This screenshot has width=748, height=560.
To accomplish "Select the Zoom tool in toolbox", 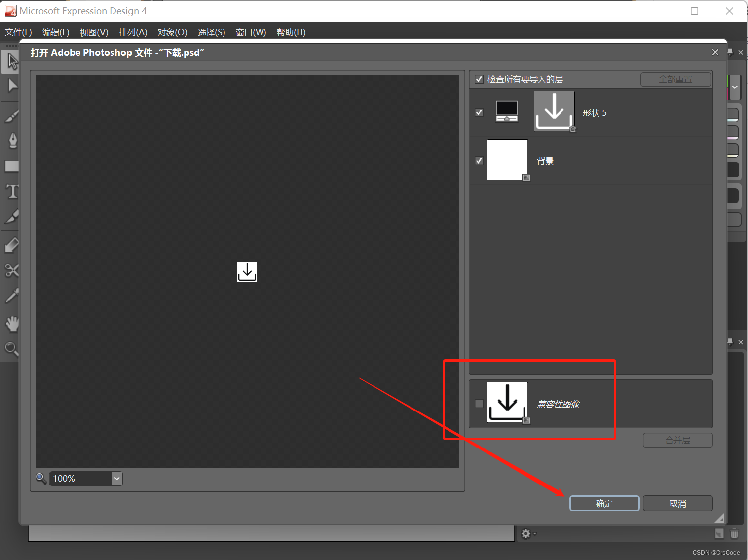I will tap(11, 349).
